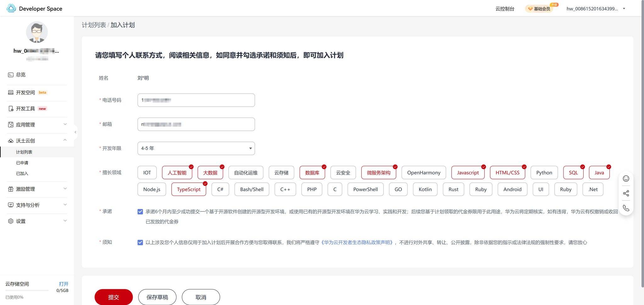This screenshot has width=644, height=305.
Task: Open the account name dropdown at top right
Action: pyautogui.click(x=596, y=9)
